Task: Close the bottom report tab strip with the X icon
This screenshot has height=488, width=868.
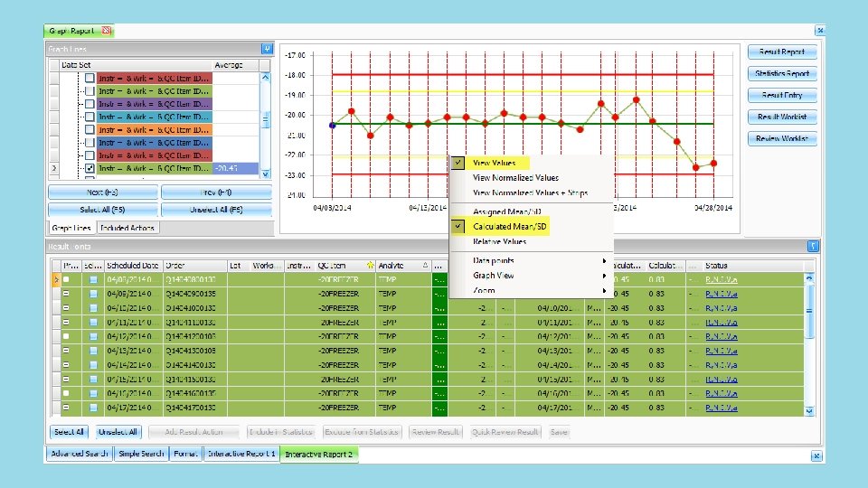Action: (x=816, y=455)
